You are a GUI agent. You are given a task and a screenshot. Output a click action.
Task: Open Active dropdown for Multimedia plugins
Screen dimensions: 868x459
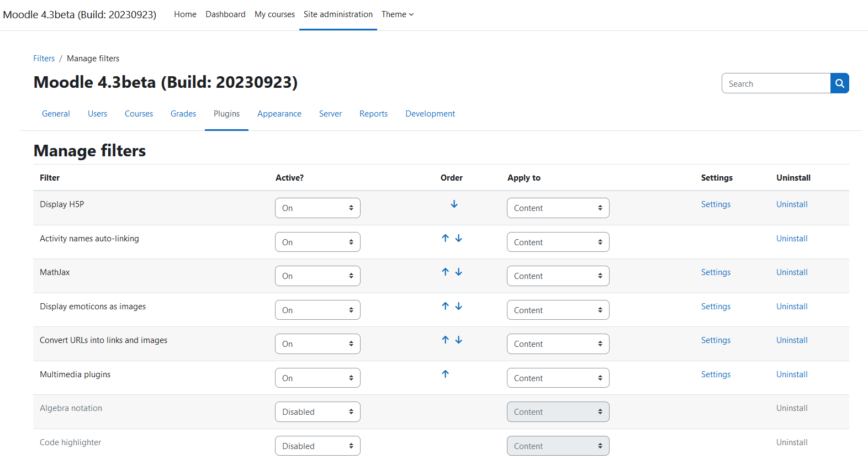point(317,378)
